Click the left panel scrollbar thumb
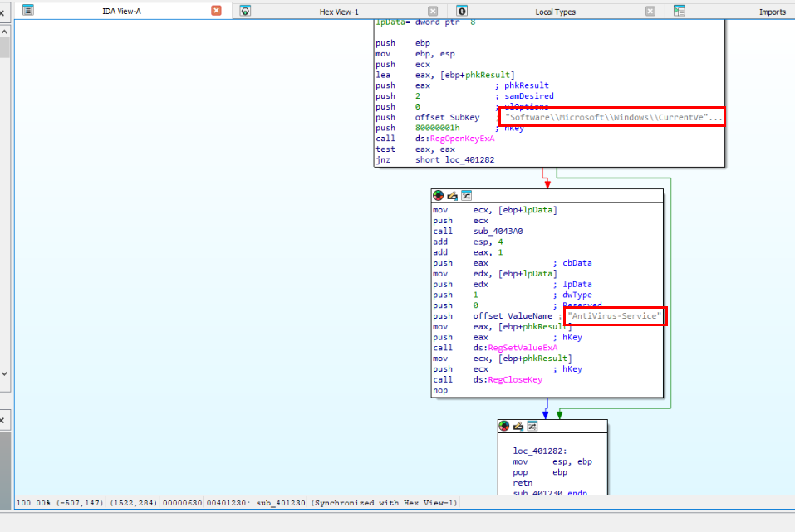 point(4,47)
